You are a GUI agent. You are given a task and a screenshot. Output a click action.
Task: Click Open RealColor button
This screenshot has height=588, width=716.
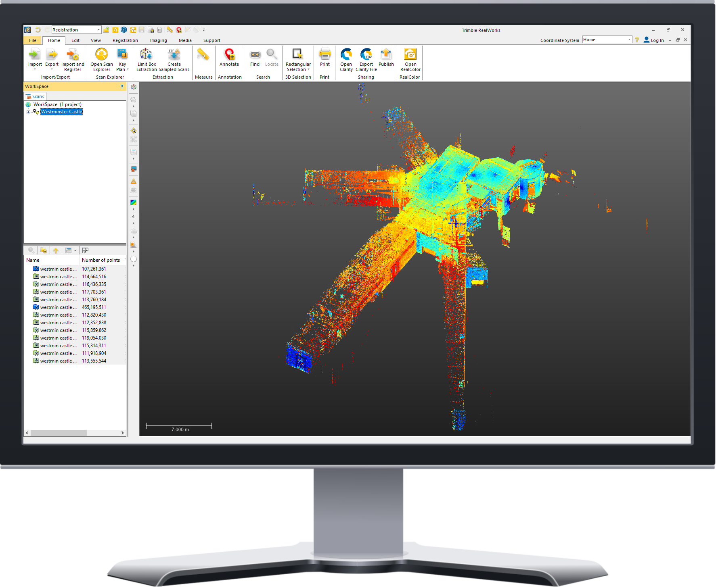coord(410,59)
